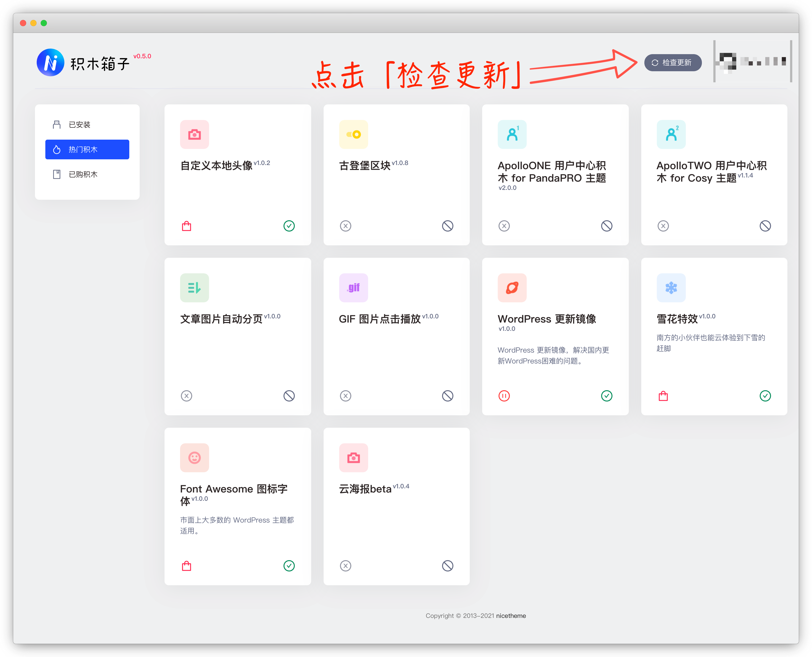Screen dimensions: 812x657
Task: Click the prohibited icon on 云海报beta card
Action: click(448, 566)
